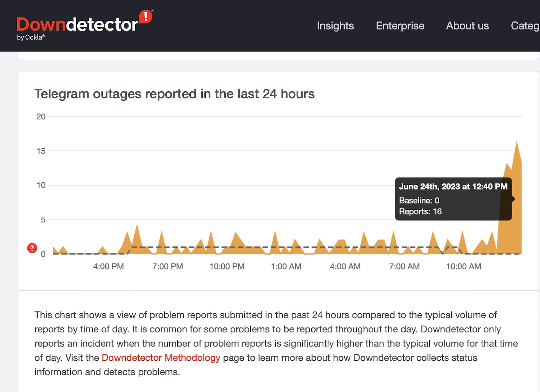Screen dimensions: 540x392
Task: Click the 1:00 AM time axis label
Action: [x=286, y=267]
